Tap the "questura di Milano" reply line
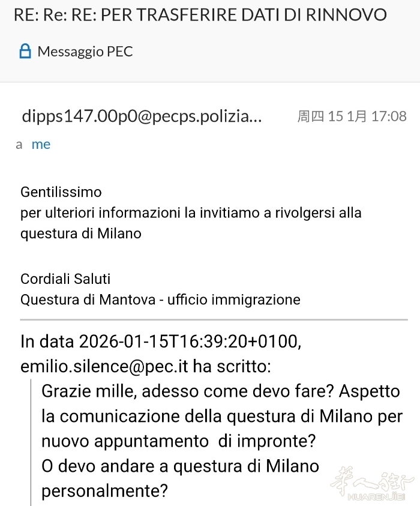 [81, 233]
